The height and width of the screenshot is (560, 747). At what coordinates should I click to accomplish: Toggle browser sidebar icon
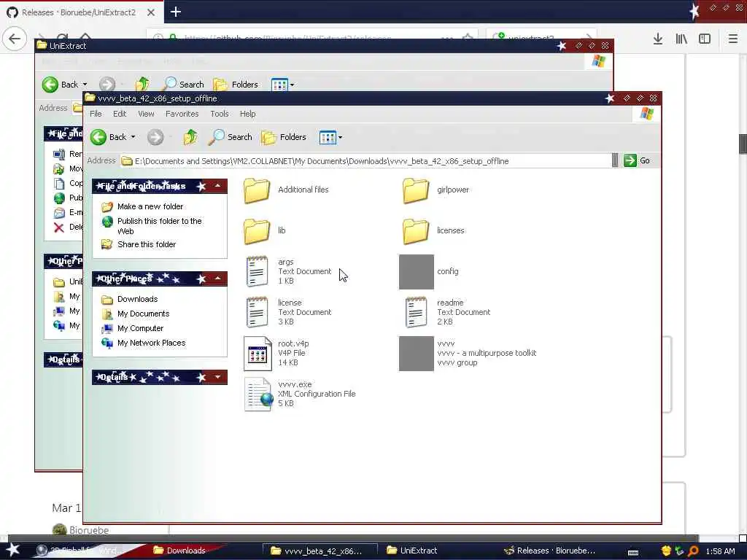tap(705, 39)
